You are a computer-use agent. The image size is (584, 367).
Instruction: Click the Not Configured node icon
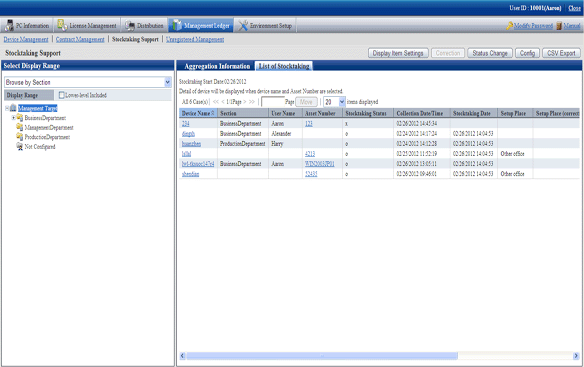coord(19,146)
